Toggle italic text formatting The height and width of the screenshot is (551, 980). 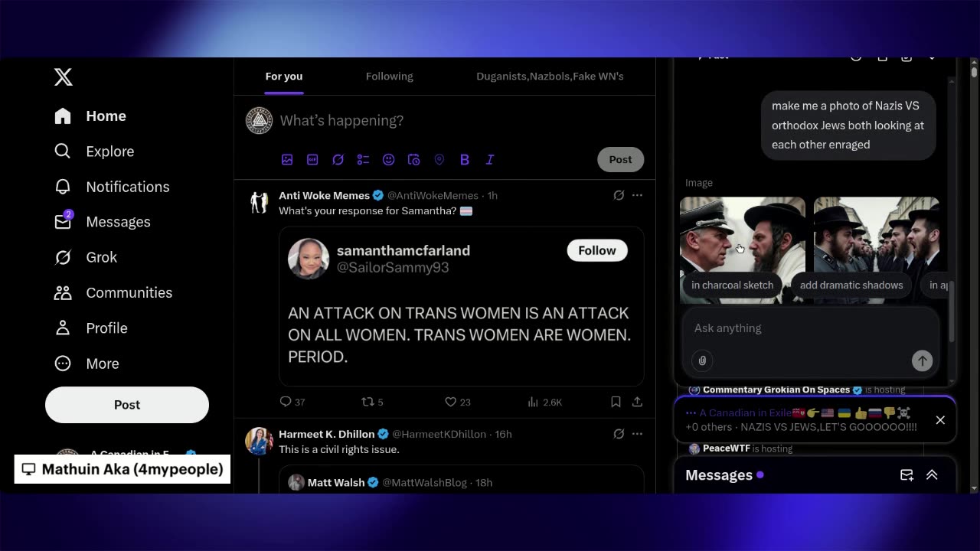pos(490,159)
